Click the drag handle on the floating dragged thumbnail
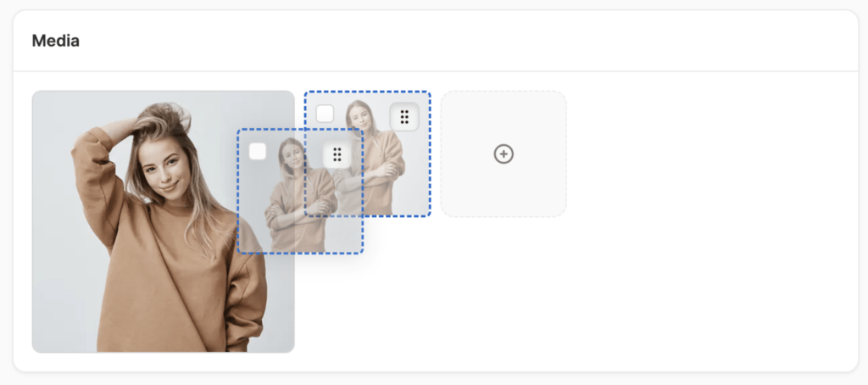 click(337, 154)
